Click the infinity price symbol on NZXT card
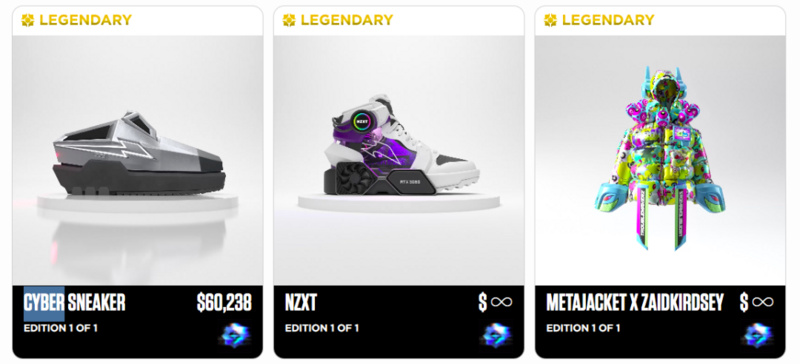This screenshot has height=364, width=800. pos(501,302)
